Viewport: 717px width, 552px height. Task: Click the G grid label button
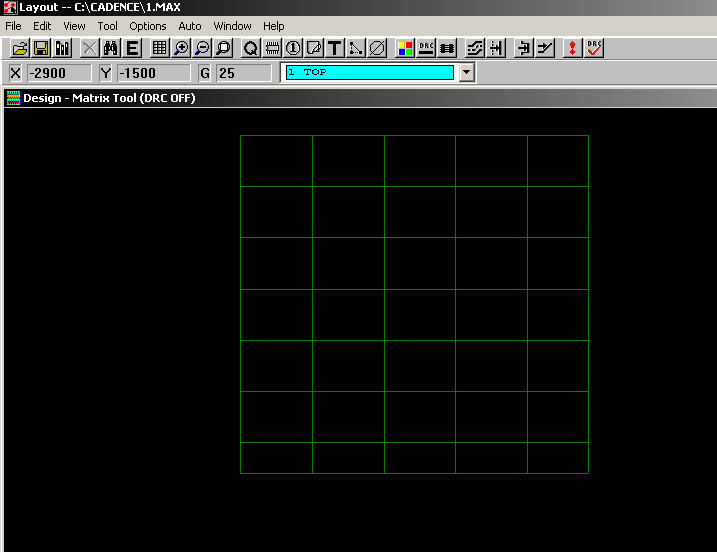tap(205, 73)
